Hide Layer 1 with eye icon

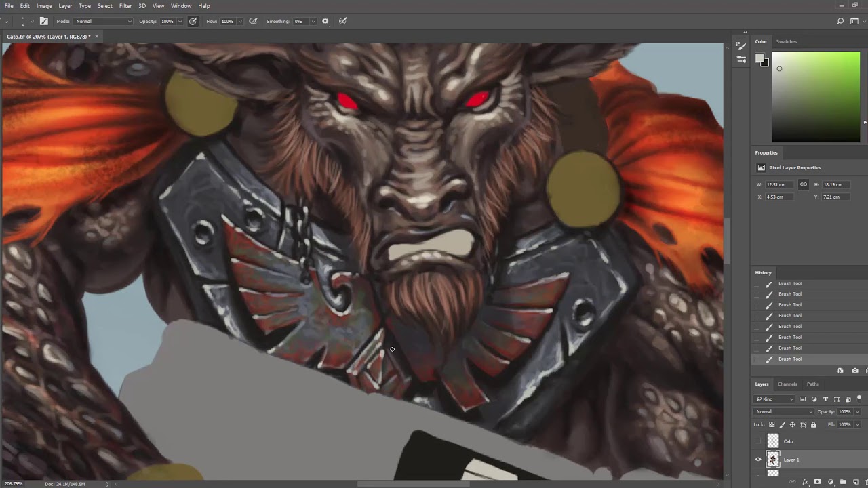758,460
